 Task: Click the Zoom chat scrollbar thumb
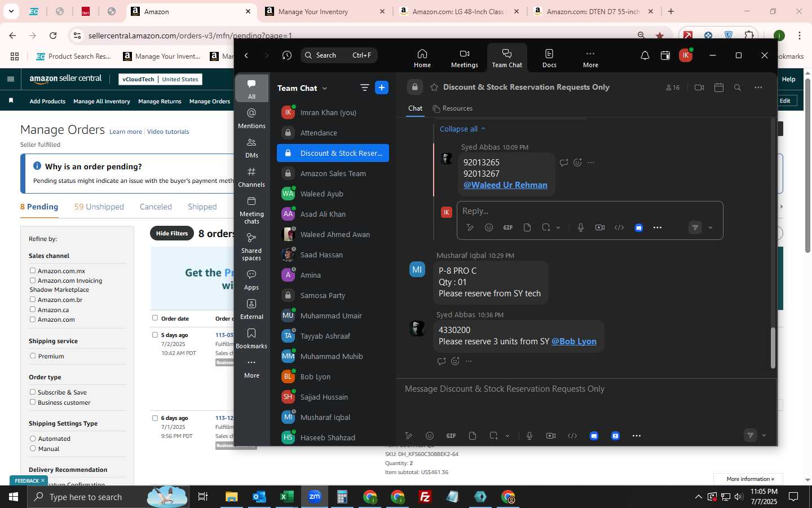click(x=773, y=348)
